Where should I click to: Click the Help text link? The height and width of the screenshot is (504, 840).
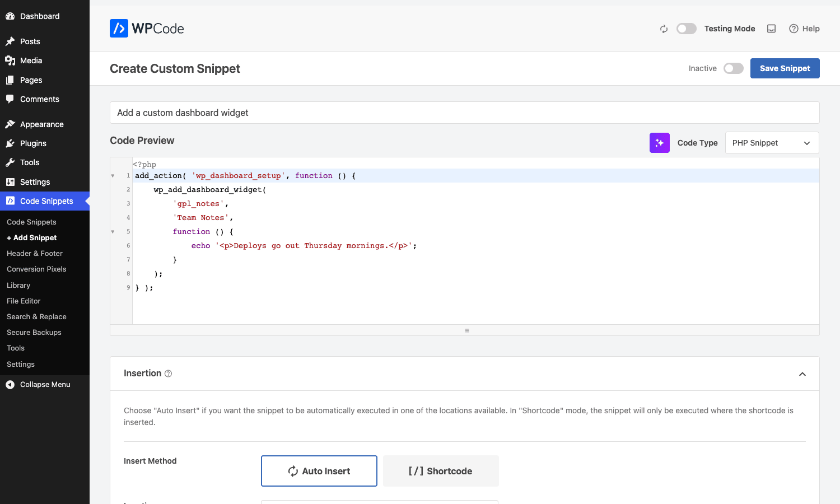point(811,29)
